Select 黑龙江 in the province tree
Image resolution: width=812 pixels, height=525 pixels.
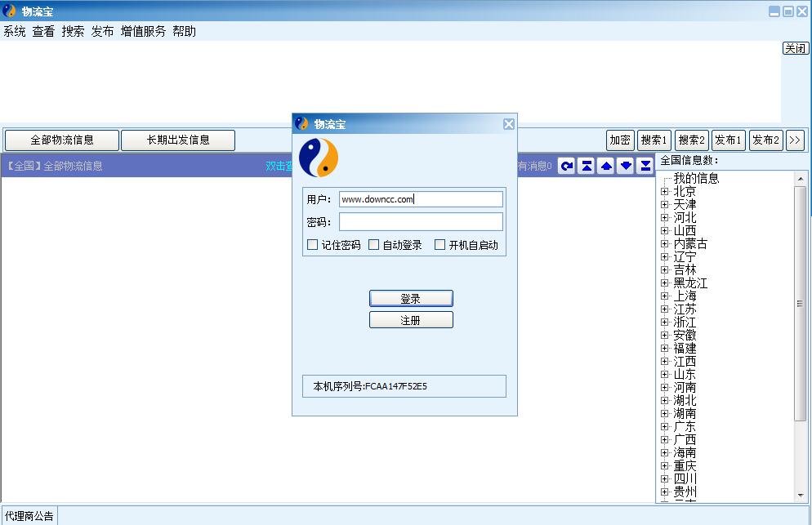click(x=690, y=283)
